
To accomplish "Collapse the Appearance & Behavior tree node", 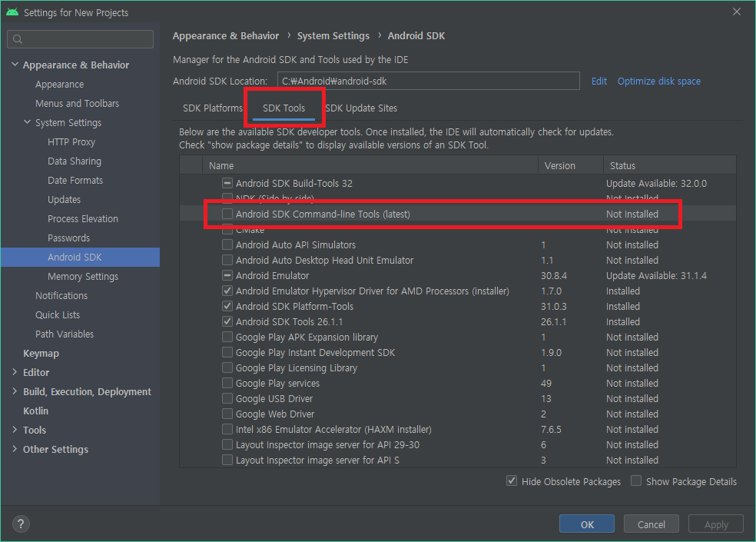I will (15, 64).
